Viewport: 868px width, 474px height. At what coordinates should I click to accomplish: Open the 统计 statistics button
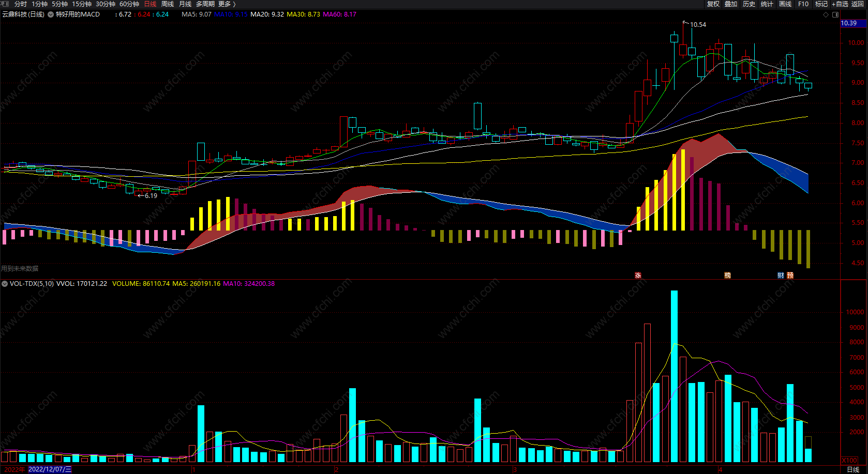767,4
